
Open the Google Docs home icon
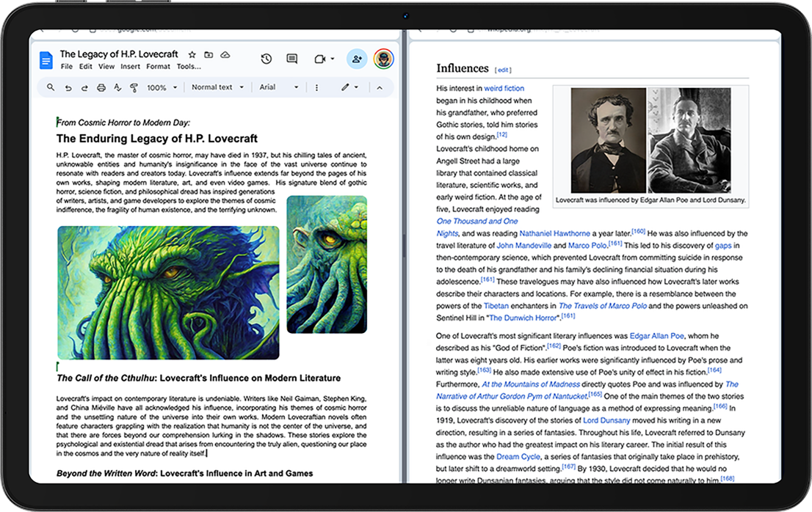click(x=46, y=60)
